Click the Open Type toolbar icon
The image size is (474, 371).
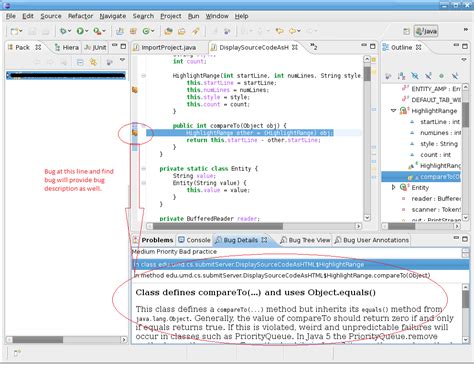coord(168,31)
